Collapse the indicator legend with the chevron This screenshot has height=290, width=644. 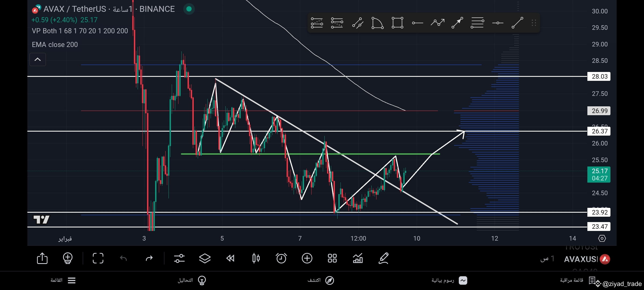tap(38, 59)
